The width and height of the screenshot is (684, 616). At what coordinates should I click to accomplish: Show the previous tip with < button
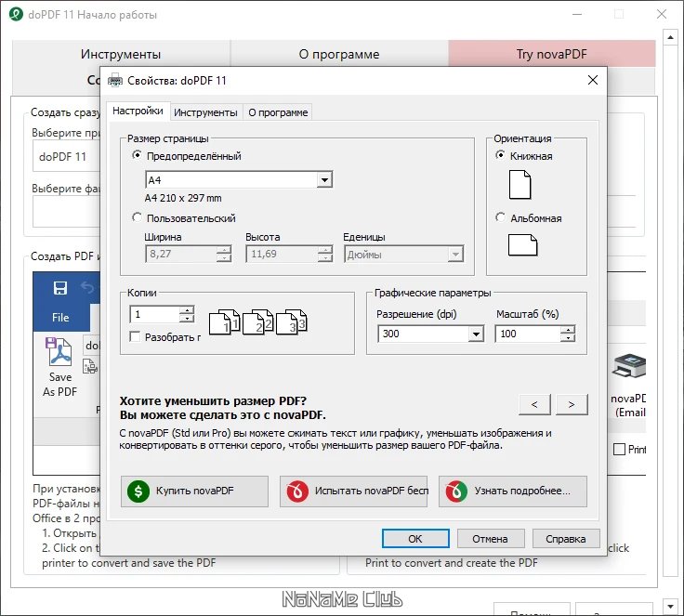pyautogui.click(x=534, y=404)
